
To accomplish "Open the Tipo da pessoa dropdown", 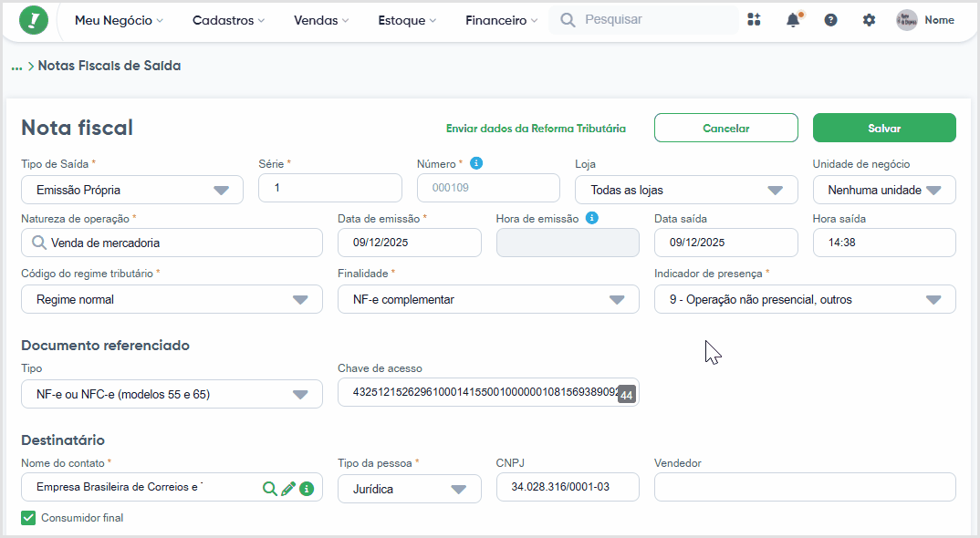I will tap(410, 489).
